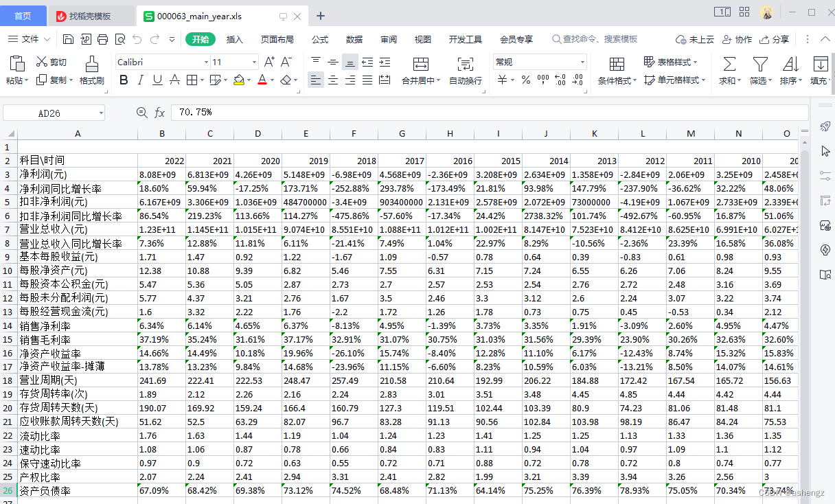Toggle italic formatting on
835x504 pixels.
(x=140, y=79)
